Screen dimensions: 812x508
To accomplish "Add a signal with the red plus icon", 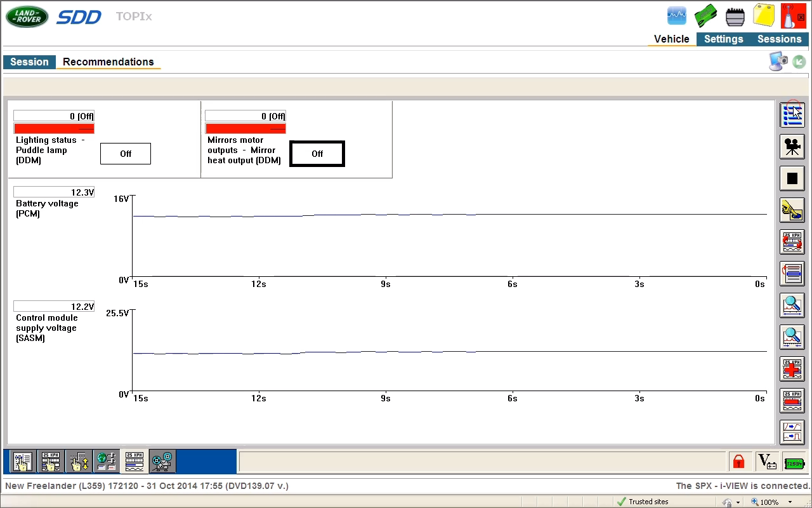I will 792,369.
